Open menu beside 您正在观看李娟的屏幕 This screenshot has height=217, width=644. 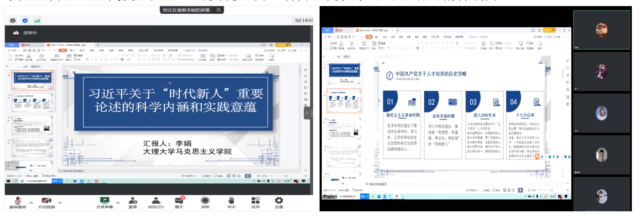(219, 10)
